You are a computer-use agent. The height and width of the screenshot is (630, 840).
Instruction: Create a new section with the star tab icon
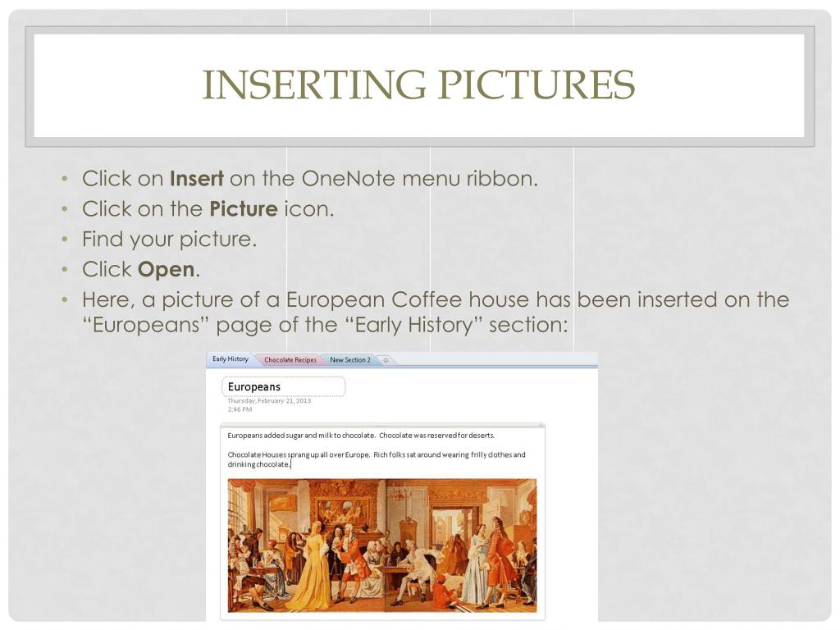[386, 360]
